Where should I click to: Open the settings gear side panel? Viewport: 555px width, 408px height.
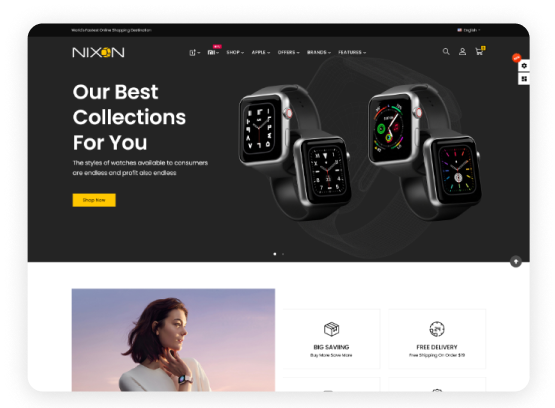click(524, 66)
